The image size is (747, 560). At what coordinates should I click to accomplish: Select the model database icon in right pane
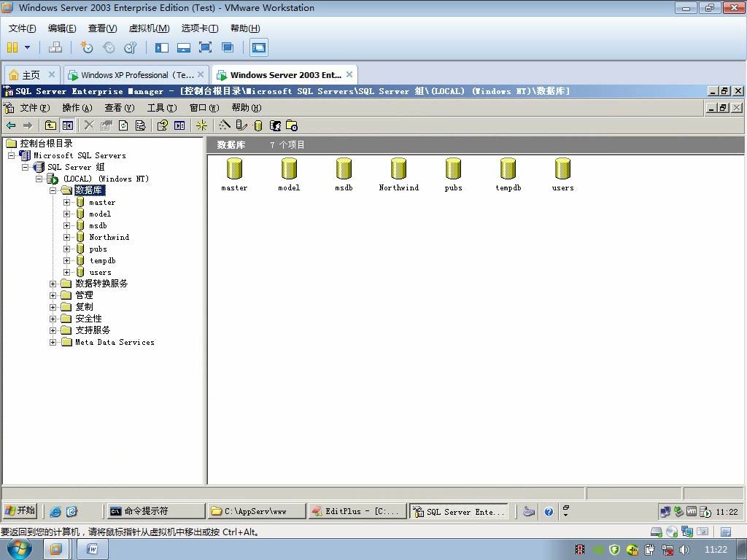[x=289, y=175]
